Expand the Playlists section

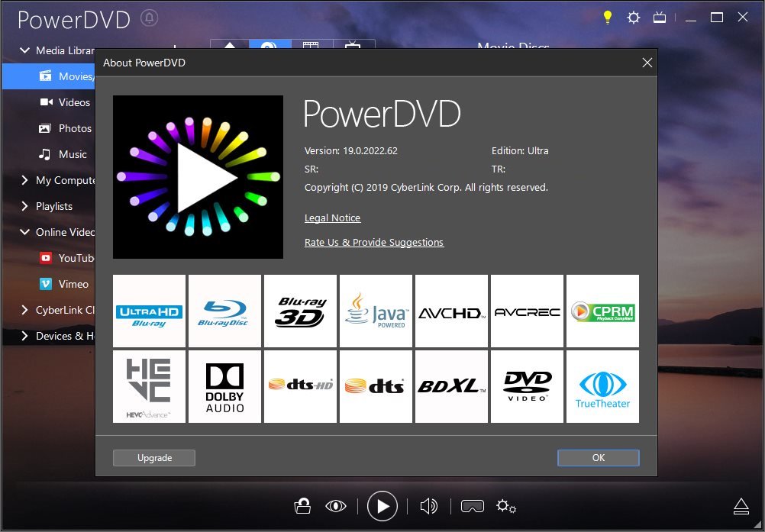(x=24, y=206)
